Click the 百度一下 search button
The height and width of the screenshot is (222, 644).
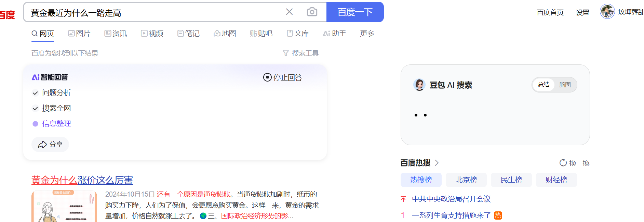[x=355, y=12]
